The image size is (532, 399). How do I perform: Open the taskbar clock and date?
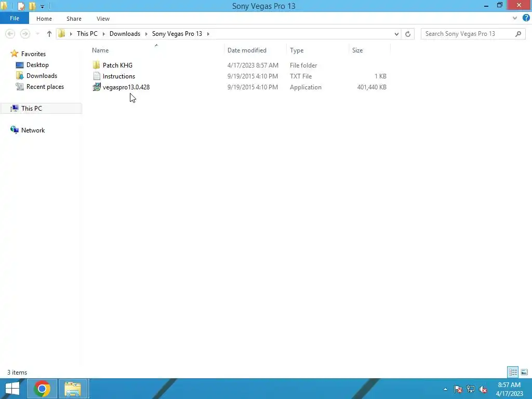(509, 389)
